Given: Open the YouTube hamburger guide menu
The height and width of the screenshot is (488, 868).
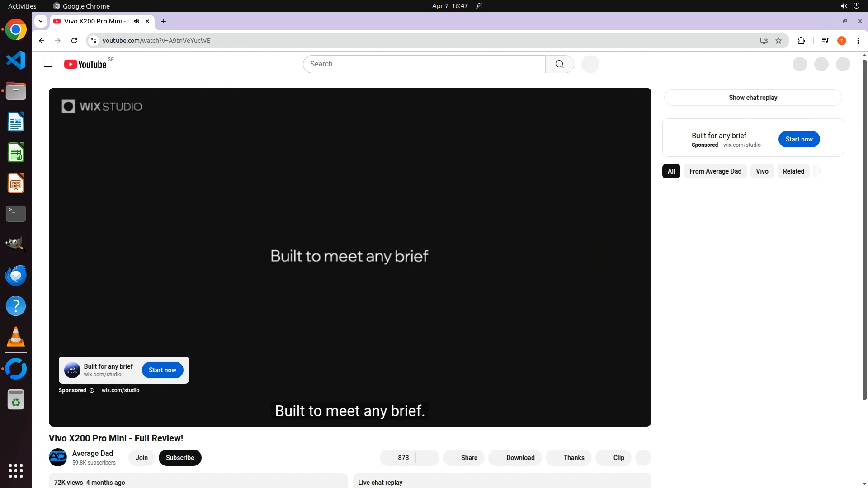Looking at the screenshot, I should tap(48, 64).
